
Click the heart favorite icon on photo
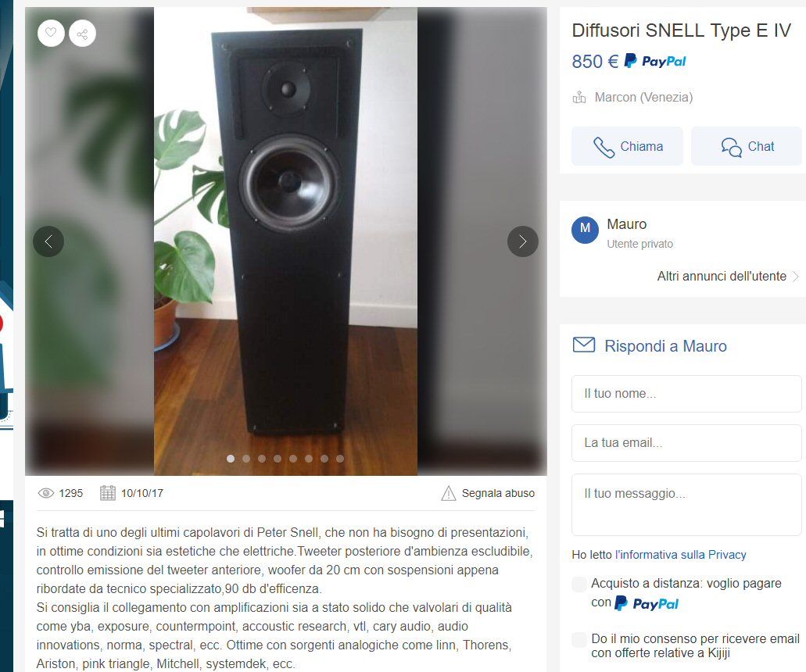51,34
